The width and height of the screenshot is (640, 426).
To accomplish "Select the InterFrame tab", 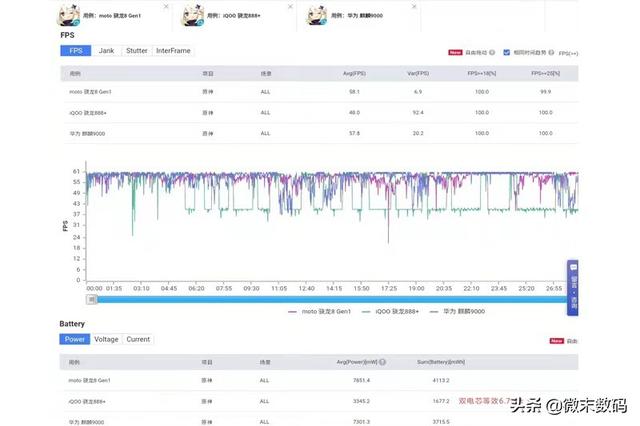I will coord(173,50).
